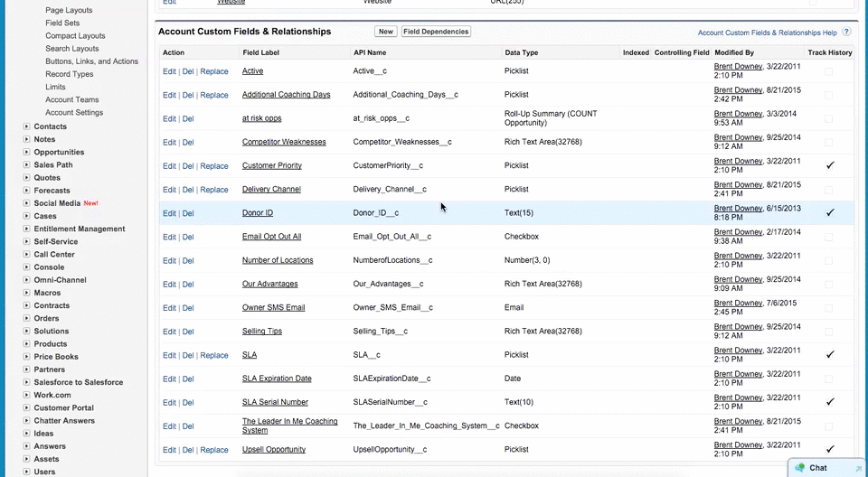Toggle Track History checkbox for Donor ID
The width and height of the screenshot is (868, 477).
click(x=829, y=212)
